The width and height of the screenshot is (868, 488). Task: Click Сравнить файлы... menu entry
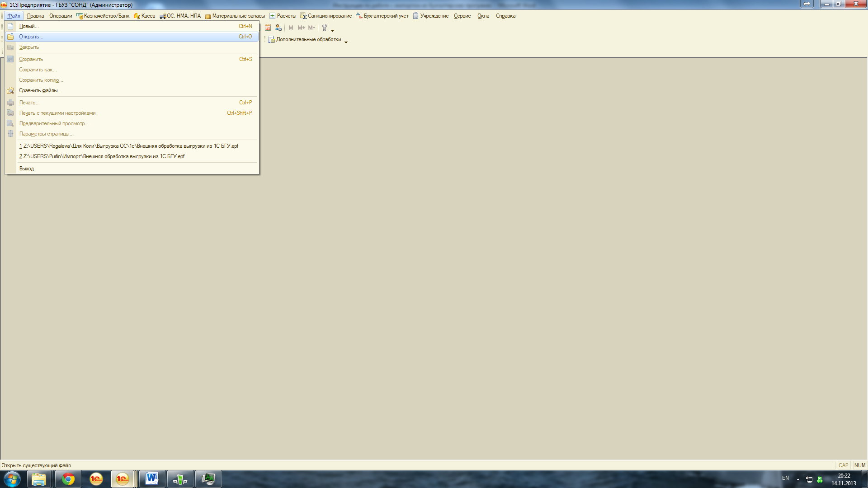tap(39, 90)
